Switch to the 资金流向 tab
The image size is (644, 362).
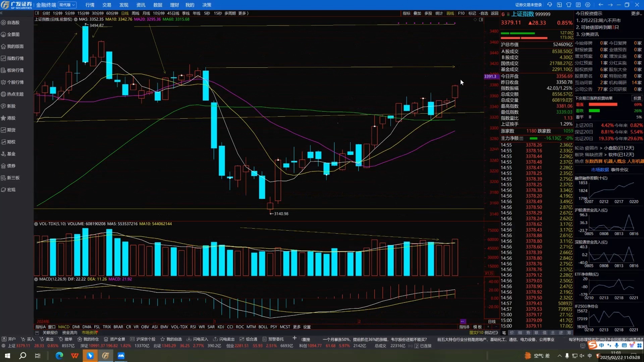point(69,333)
